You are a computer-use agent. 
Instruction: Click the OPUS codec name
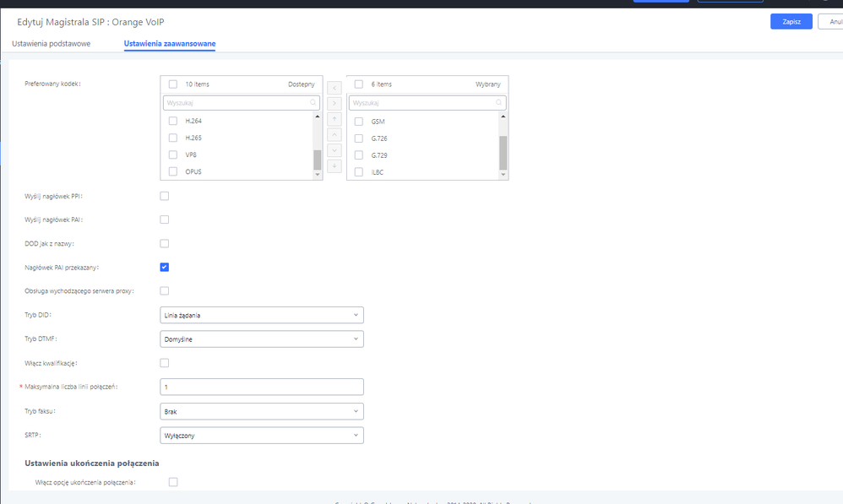(x=193, y=172)
